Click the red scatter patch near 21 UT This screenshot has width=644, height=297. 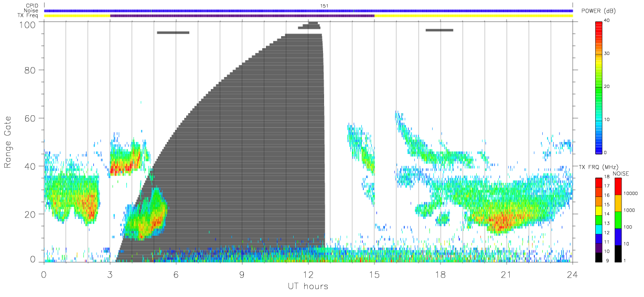click(502, 221)
